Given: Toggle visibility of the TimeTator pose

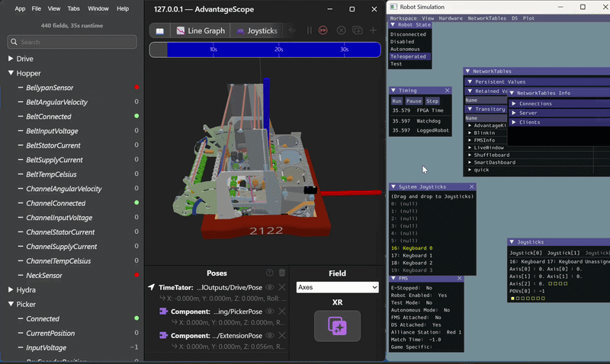Looking at the screenshot, I should point(270,288).
